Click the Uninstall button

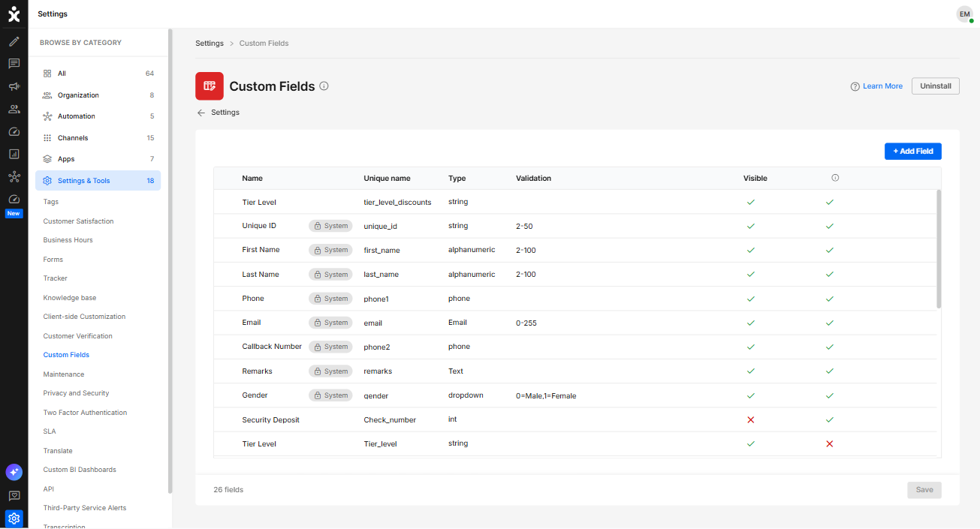pyautogui.click(x=935, y=86)
